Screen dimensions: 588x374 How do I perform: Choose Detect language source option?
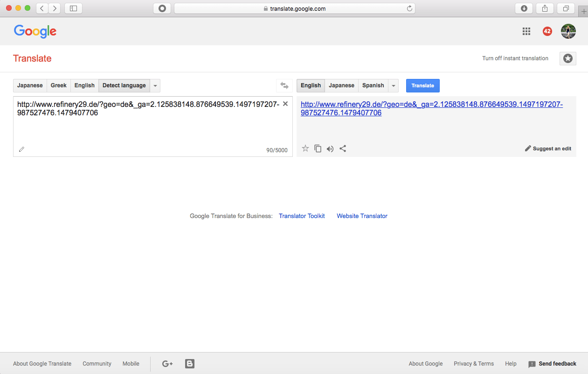click(x=124, y=85)
